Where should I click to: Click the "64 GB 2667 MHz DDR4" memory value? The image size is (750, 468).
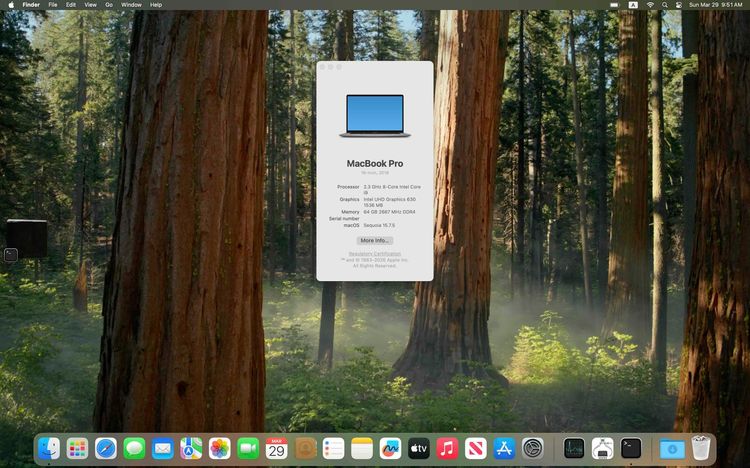click(389, 212)
